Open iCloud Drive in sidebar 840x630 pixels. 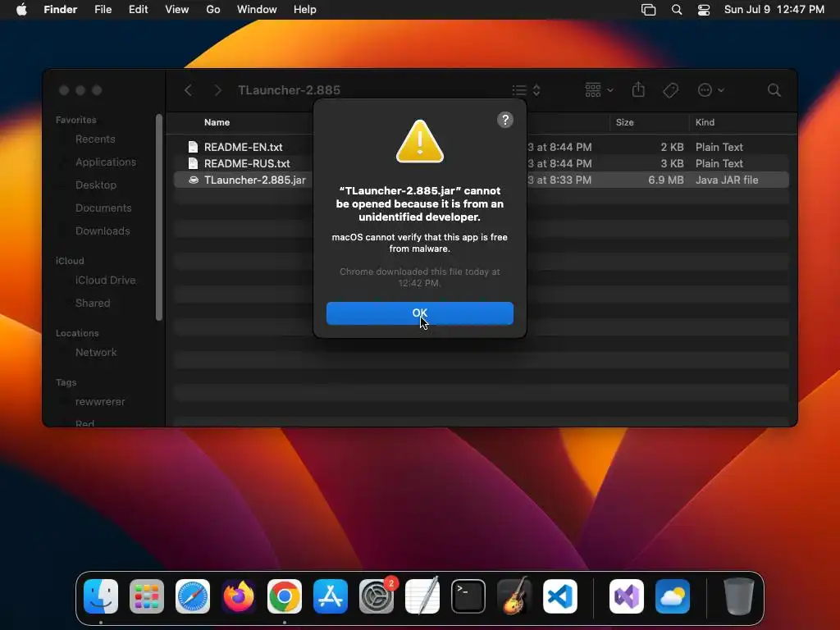pyautogui.click(x=105, y=281)
